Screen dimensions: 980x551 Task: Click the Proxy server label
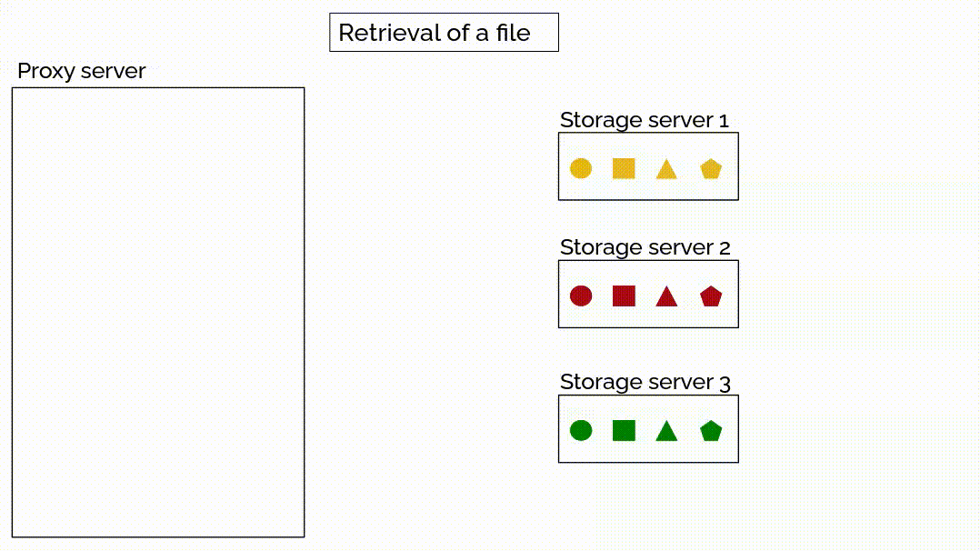point(82,71)
